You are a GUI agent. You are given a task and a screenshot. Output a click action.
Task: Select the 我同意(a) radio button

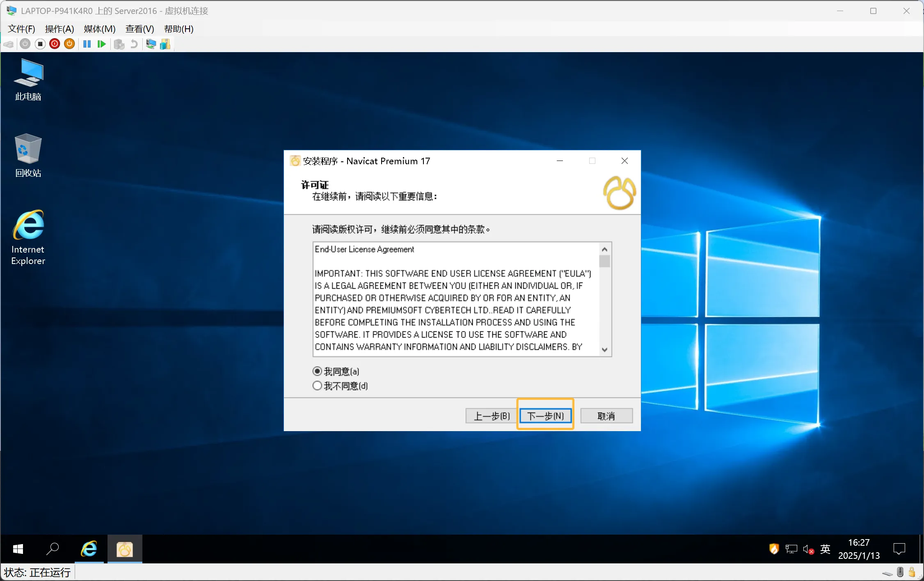317,371
